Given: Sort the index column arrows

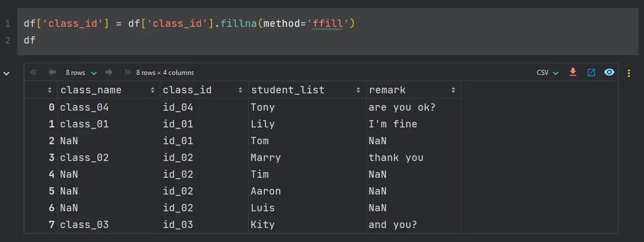Looking at the screenshot, I should [50, 90].
